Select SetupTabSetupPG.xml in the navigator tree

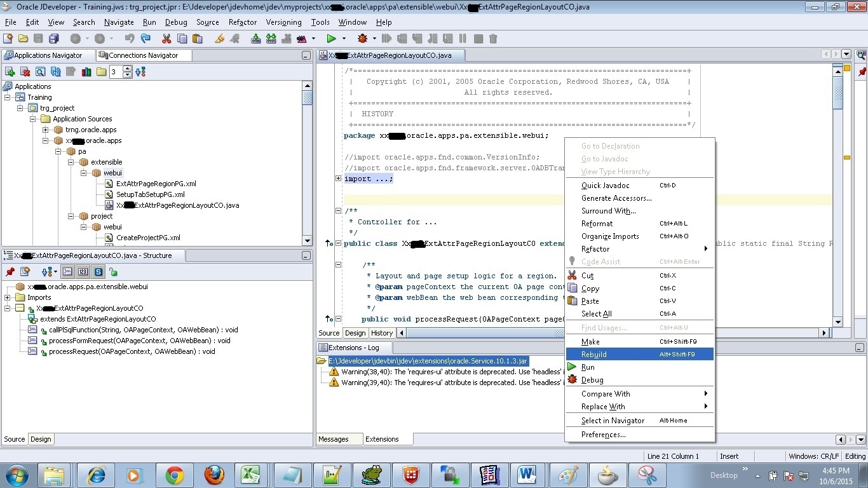pos(150,194)
